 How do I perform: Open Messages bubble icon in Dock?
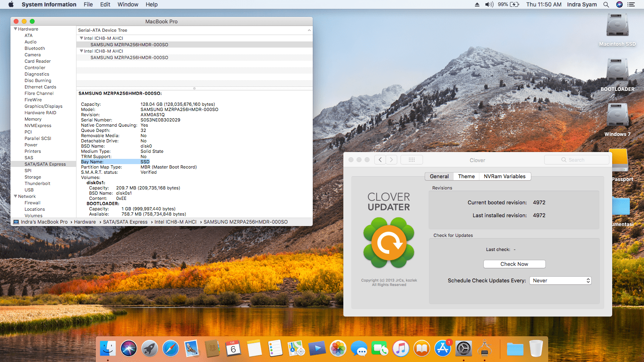click(x=359, y=348)
